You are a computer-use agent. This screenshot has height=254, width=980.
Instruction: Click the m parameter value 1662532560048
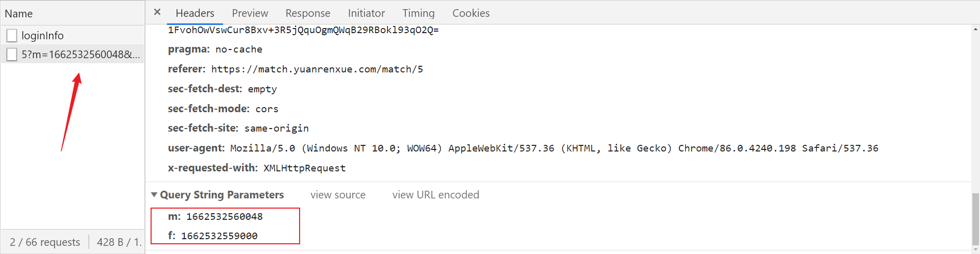(225, 217)
